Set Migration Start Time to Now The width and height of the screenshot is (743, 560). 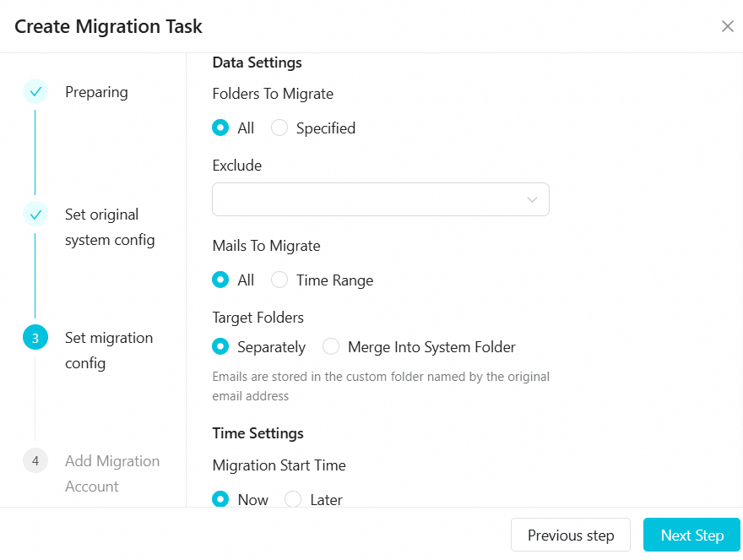tap(221, 499)
